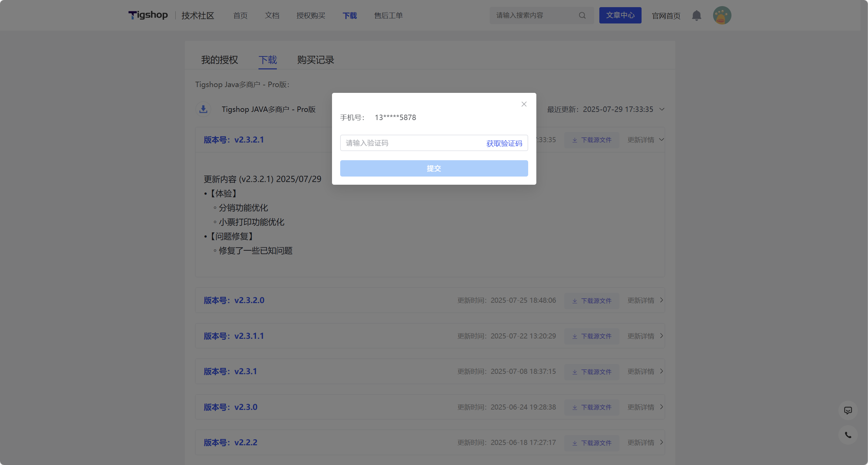Download source file for v2.3.2.0
The image size is (868, 465).
point(592,301)
